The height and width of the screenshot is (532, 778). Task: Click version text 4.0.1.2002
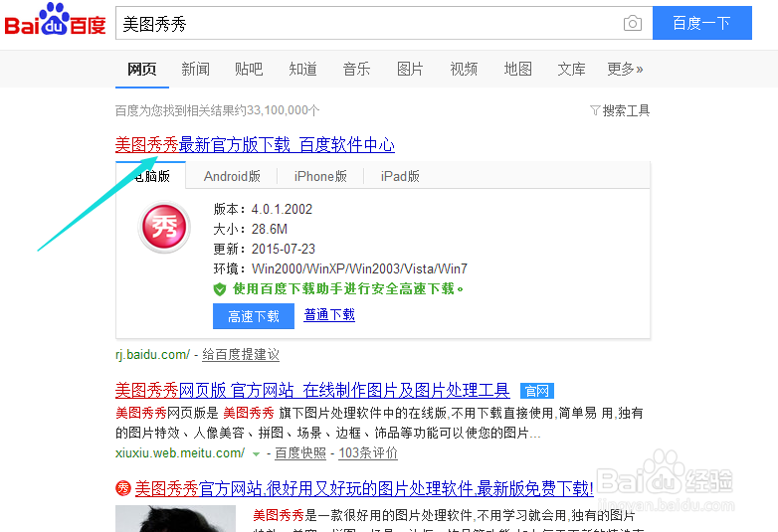(282, 209)
